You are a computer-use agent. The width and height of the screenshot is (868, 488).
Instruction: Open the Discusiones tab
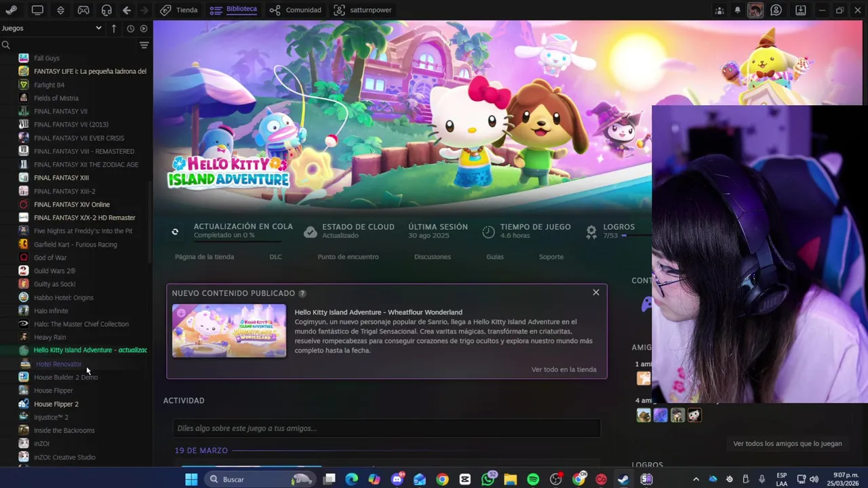432,257
